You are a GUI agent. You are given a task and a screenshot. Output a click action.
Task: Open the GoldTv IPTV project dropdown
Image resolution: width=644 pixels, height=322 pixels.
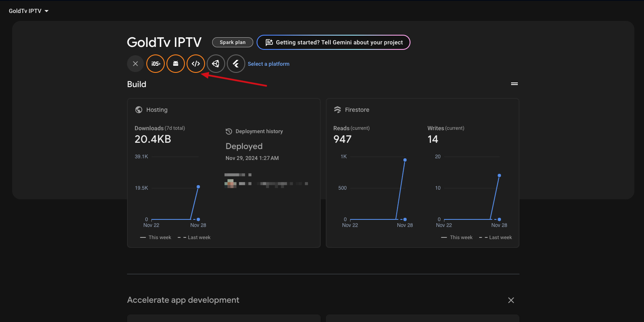tap(29, 11)
